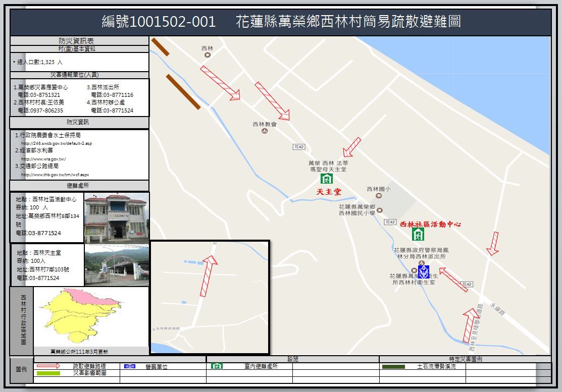
Task: Click the 西林教會 church marker icon
Action: pos(265,131)
